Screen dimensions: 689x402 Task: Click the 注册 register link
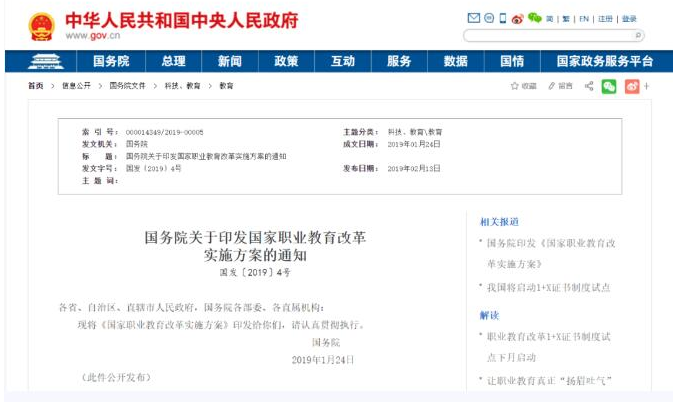(x=605, y=19)
